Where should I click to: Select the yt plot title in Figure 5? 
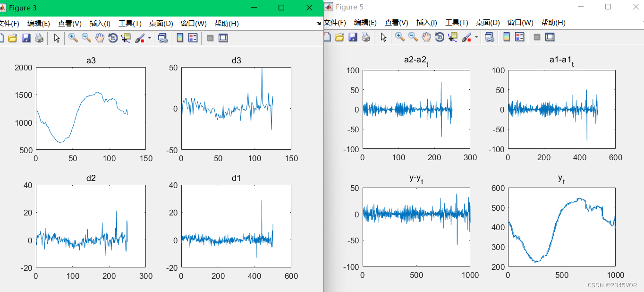[561, 179]
